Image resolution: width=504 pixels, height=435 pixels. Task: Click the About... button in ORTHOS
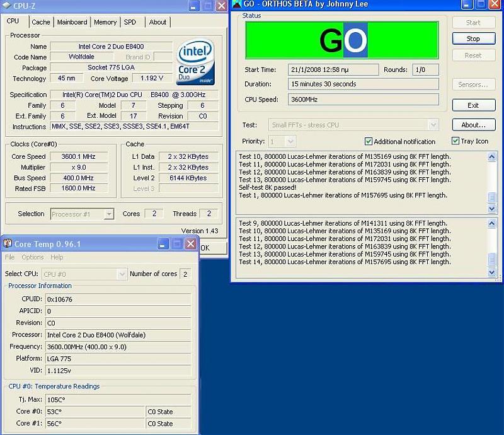click(x=474, y=125)
